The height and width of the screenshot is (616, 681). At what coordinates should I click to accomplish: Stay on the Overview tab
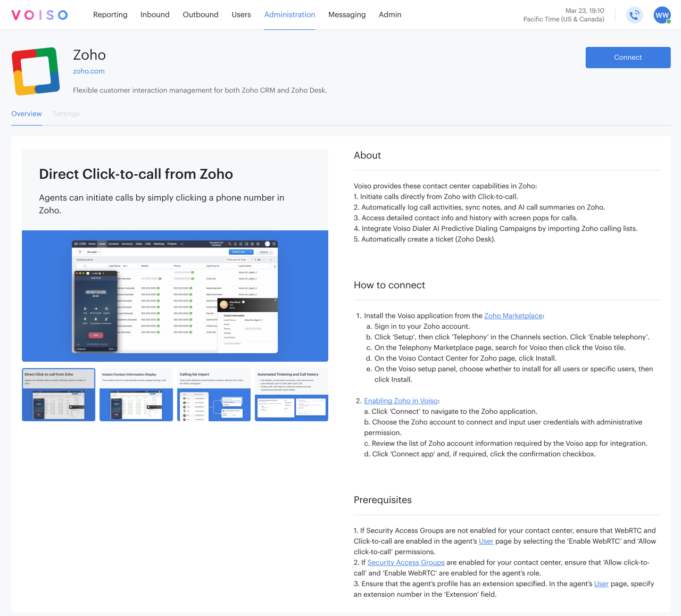[27, 113]
